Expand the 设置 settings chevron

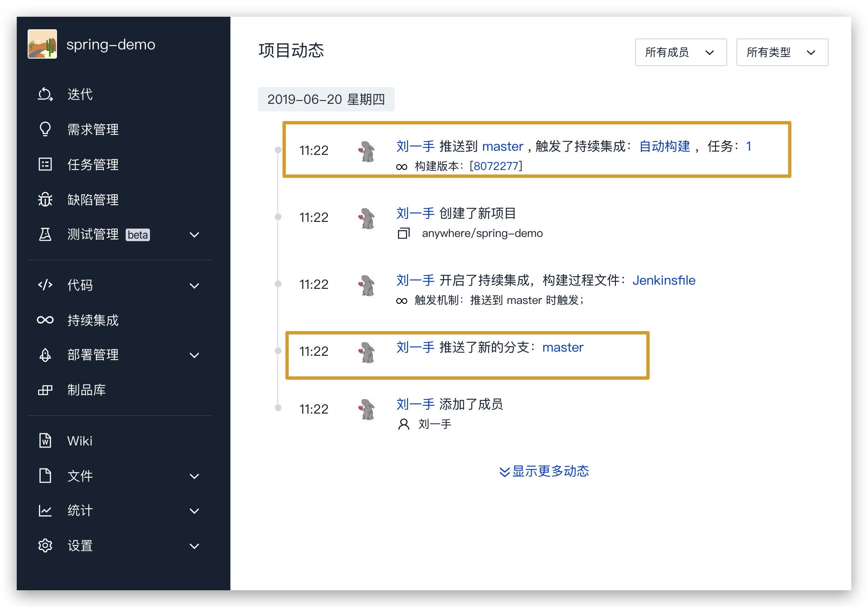(194, 546)
